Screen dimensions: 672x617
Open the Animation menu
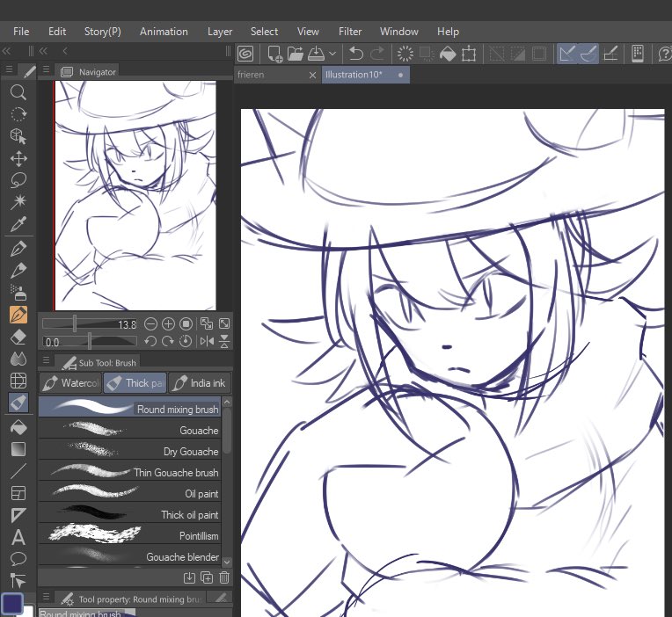click(x=164, y=32)
